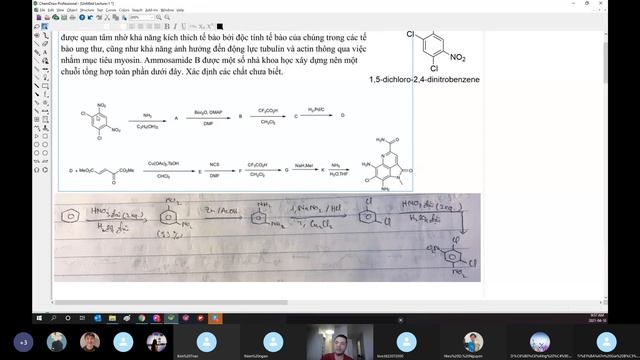Open the Brackets tool flyout
This screenshot has width=640, height=360.
point(45,94)
